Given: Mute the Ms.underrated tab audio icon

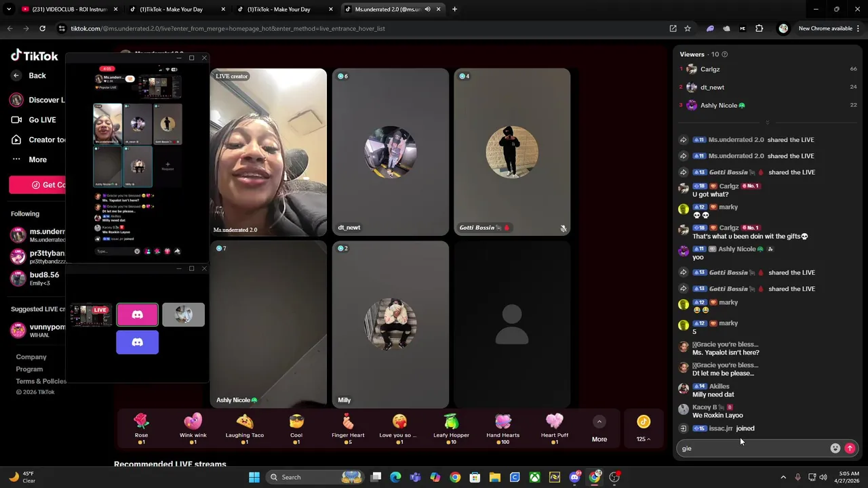Looking at the screenshot, I should [x=427, y=9].
